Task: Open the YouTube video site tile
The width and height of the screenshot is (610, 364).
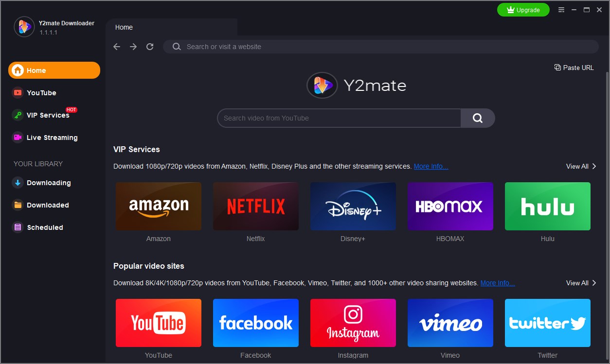Action: pyautogui.click(x=159, y=323)
